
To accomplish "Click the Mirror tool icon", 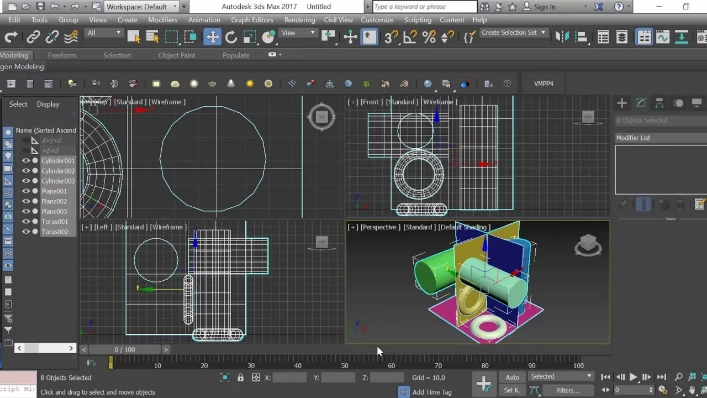I will (562, 37).
